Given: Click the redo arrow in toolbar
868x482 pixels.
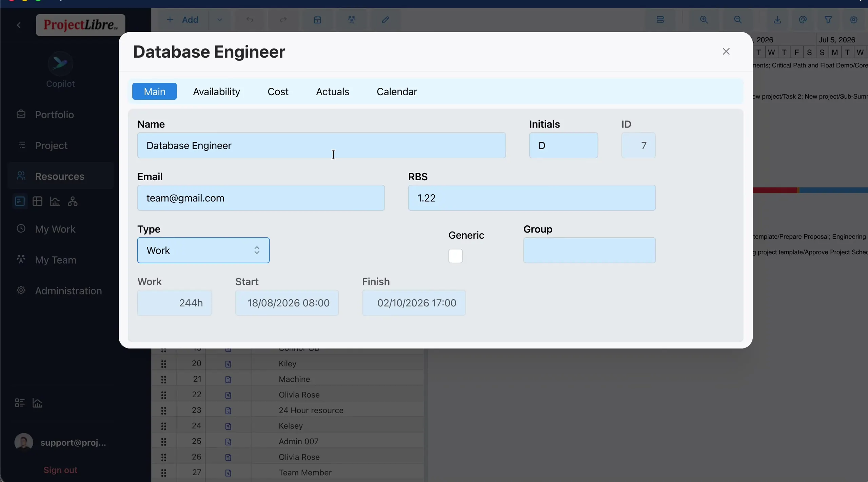Looking at the screenshot, I should tap(283, 20).
